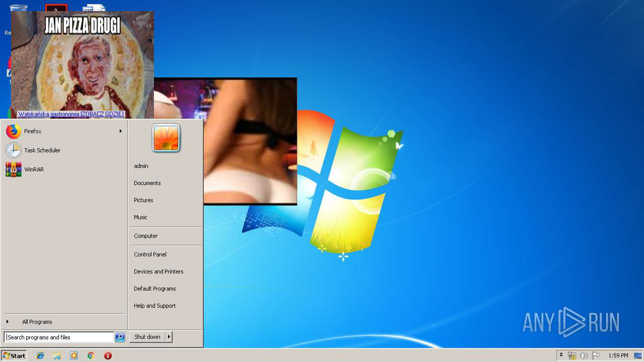Show hidden tray icons
The width and height of the screenshot is (644, 362).
[x=561, y=355]
